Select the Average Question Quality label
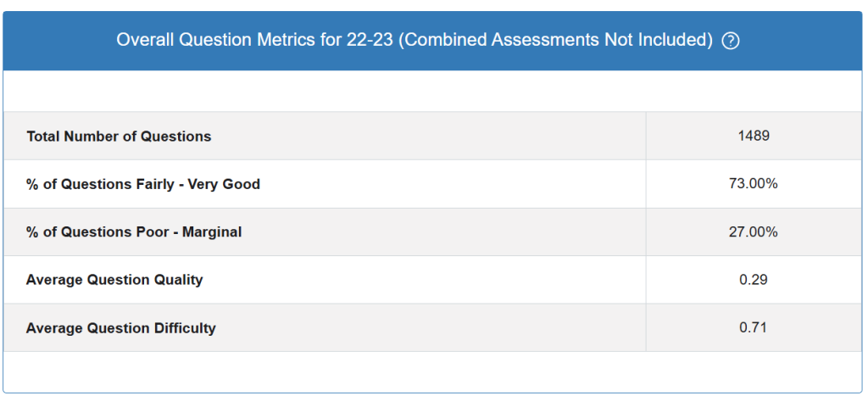 pyautogui.click(x=114, y=280)
